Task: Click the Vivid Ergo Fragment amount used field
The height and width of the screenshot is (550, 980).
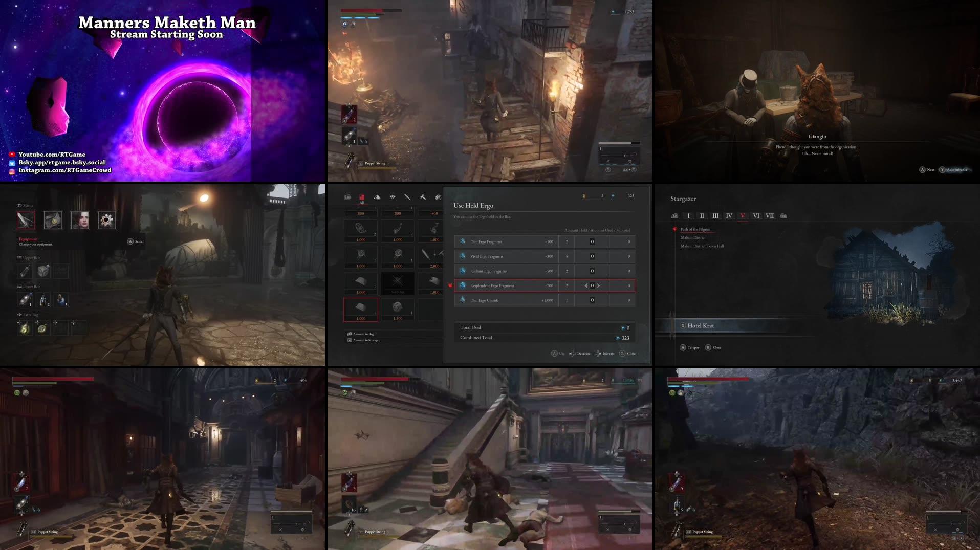Action: point(592,256)
